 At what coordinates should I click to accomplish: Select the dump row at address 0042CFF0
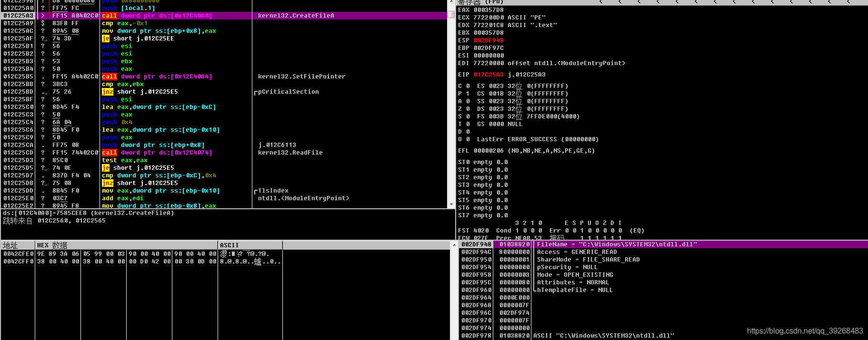(x=142, y=262)
